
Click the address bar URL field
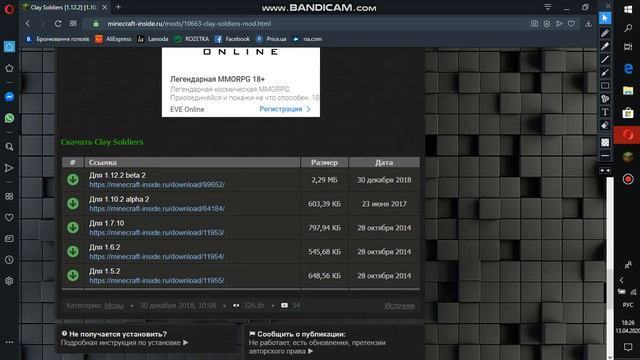(189, 24)
